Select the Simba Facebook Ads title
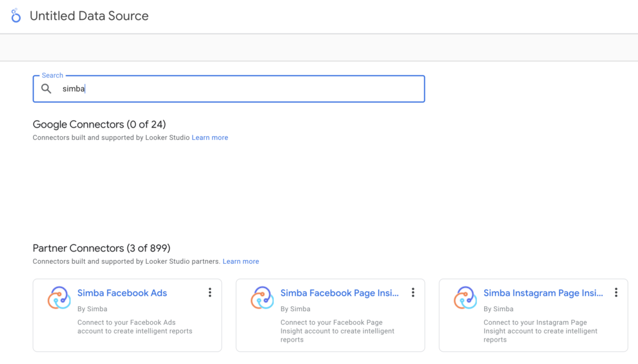This screenshot has width=638, height=364. (x=122, y=293)
